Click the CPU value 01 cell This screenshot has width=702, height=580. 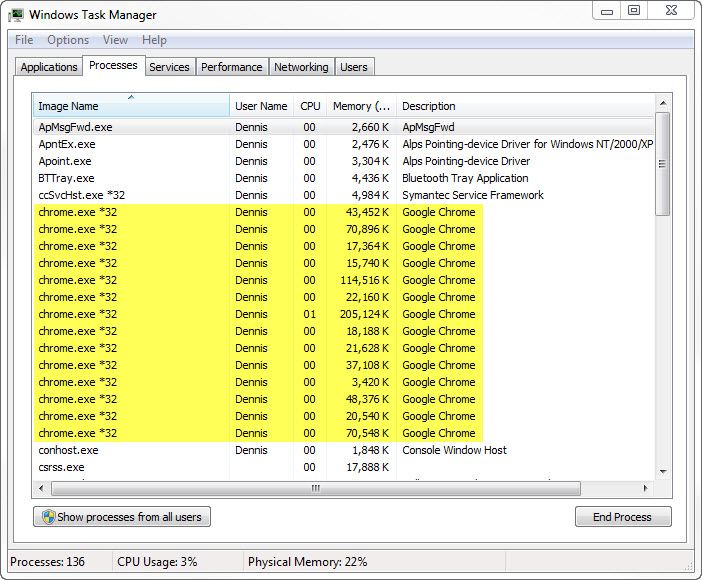click(x=309, y=314)
